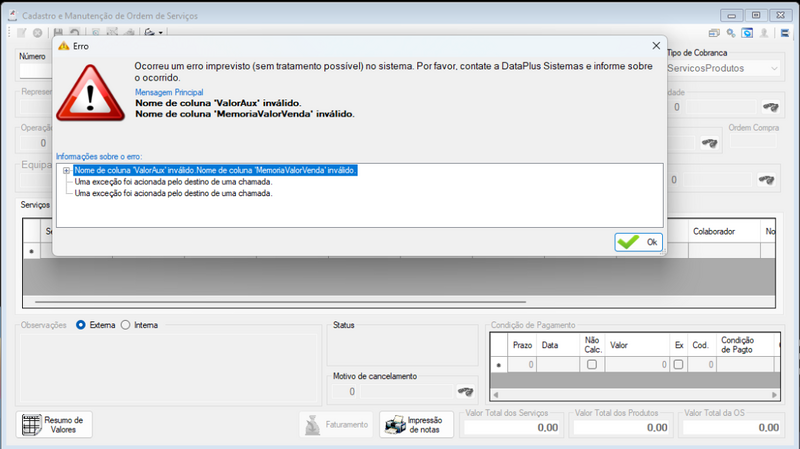Click the cancel (circle X) toolbar icon
800x449 pixels.
click(38, 33)
